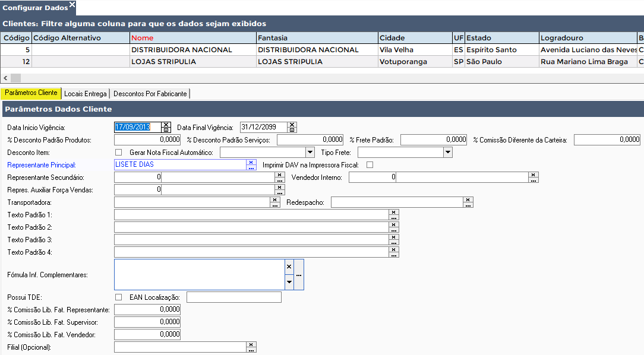644x355 pixels.
Task: Open editor for Fómula Inf. Complementares
Action: (299, 274)
